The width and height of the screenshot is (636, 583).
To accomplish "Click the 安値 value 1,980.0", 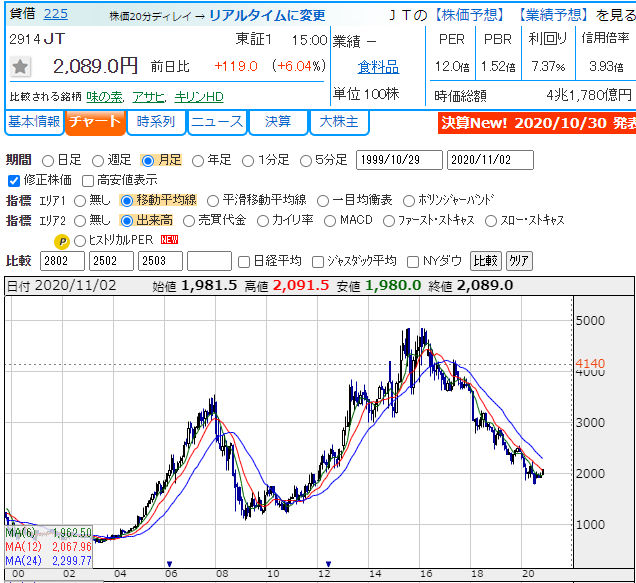I will click(x=393, y=286).
